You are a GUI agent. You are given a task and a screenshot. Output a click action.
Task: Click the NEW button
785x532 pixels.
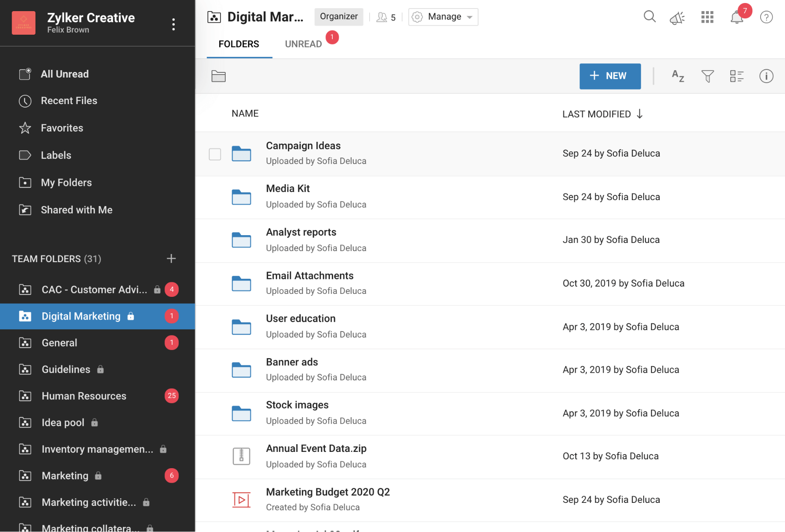point(610,76)
